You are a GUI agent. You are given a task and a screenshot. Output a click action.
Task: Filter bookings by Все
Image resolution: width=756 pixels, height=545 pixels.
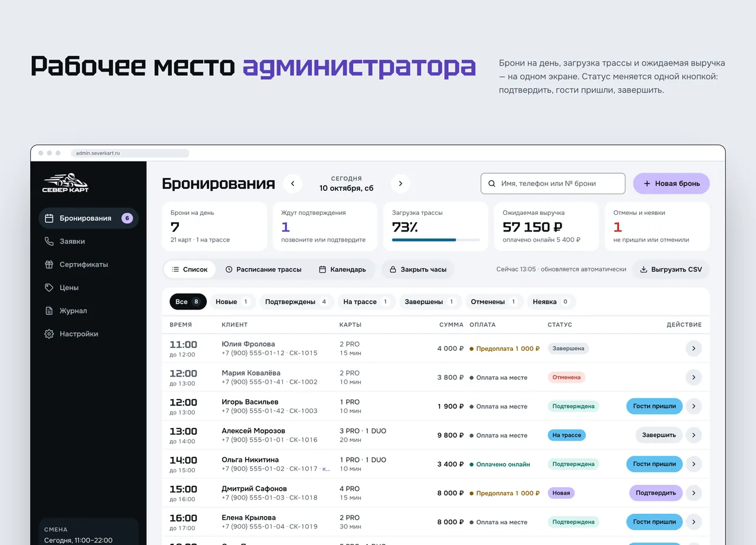188,302
